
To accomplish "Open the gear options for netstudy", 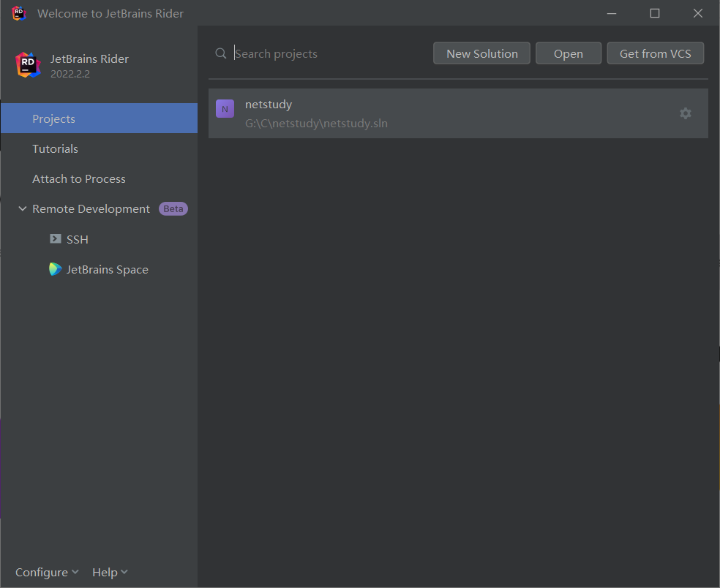I will click(x=685, y=113).
